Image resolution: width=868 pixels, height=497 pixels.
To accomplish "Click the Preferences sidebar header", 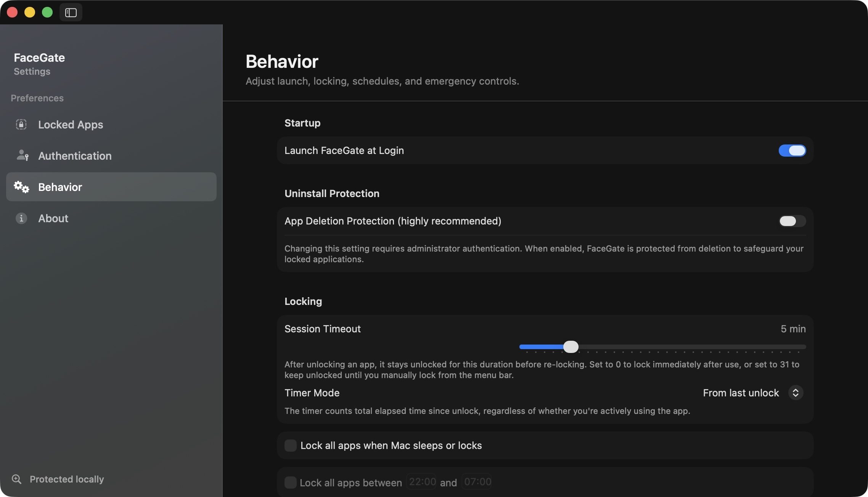I will [x=37, y=98].
